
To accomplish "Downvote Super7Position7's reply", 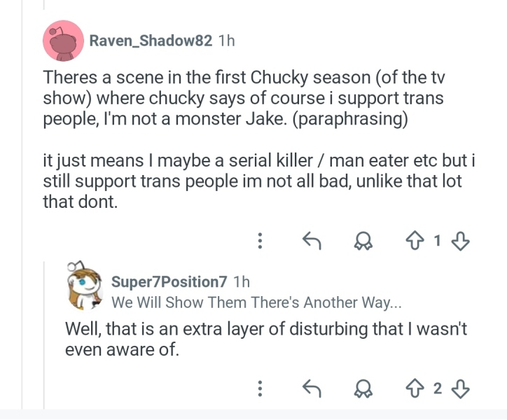I will (x=460, y=389).
